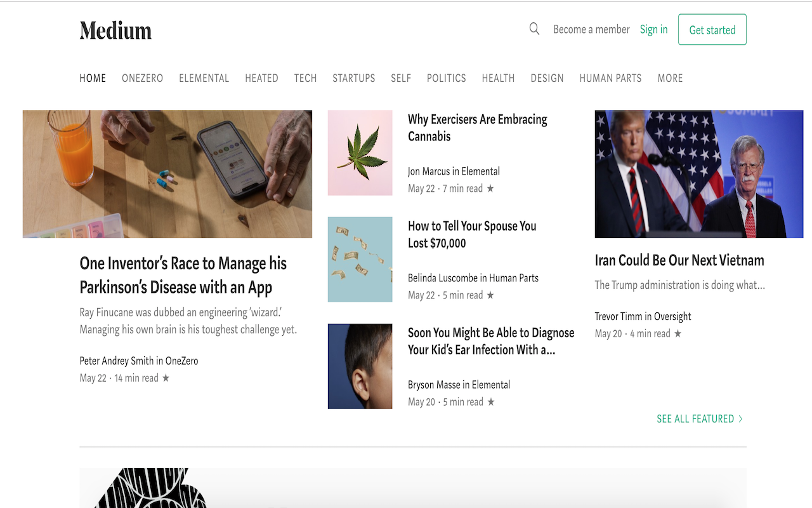Switch to the TECH tab
This screenshot has height=508, width=812.
click(x=305, y=78)
